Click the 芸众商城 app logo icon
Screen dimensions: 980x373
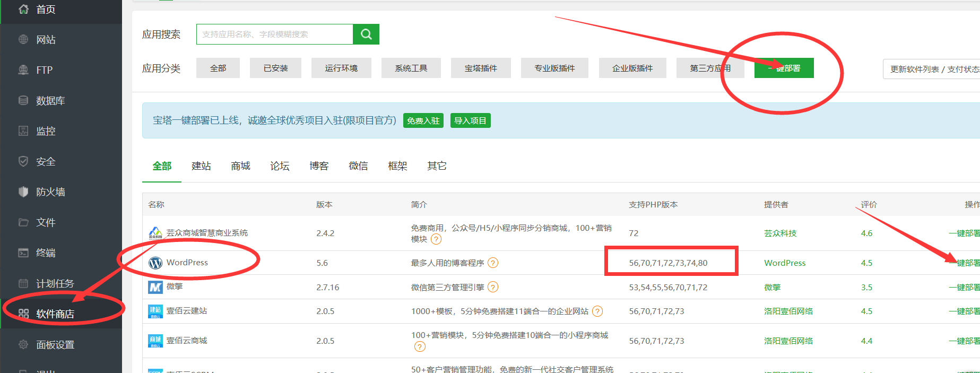pyautogui.click(x=155, y=233)
